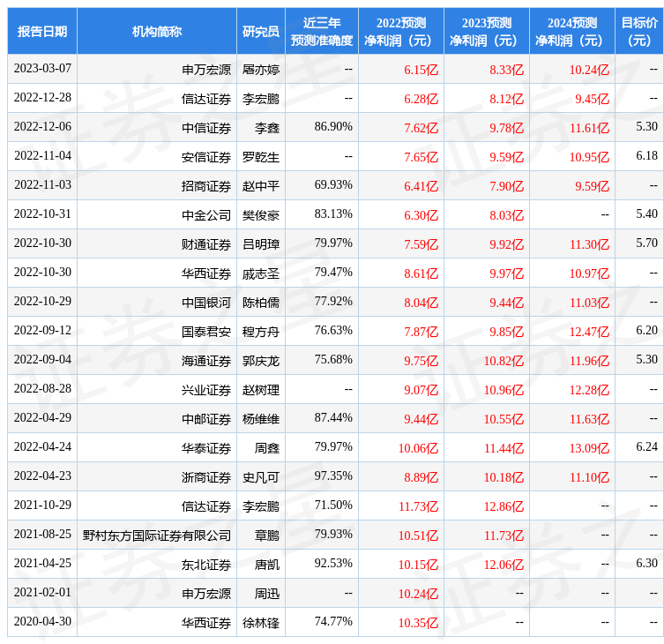The image size is (664, 644).
Task: Click 2024 forecast value 13.09亿
Action: pyautogui.click(x=589, y=448)
